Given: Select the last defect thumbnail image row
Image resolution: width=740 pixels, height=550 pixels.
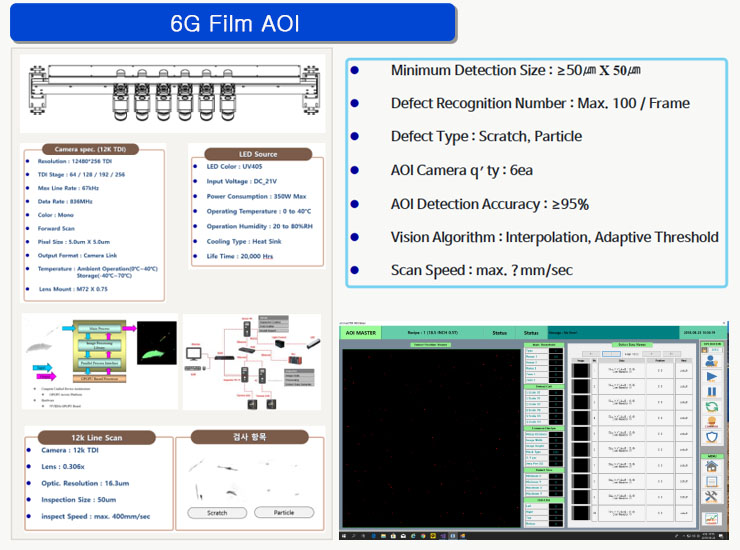Looking at the screenshot, I should tap(581, 513).
